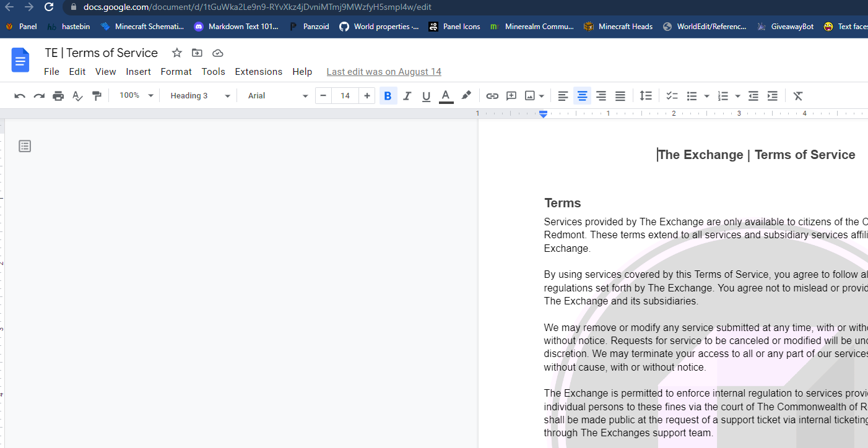
Task: Go forward in browser history
Action: click(28, 7)
